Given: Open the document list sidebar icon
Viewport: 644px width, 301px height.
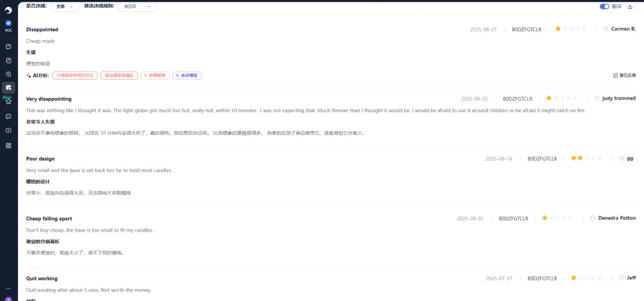Looking at the screenshot, I should pyautogui.click(x=8, y=60).
